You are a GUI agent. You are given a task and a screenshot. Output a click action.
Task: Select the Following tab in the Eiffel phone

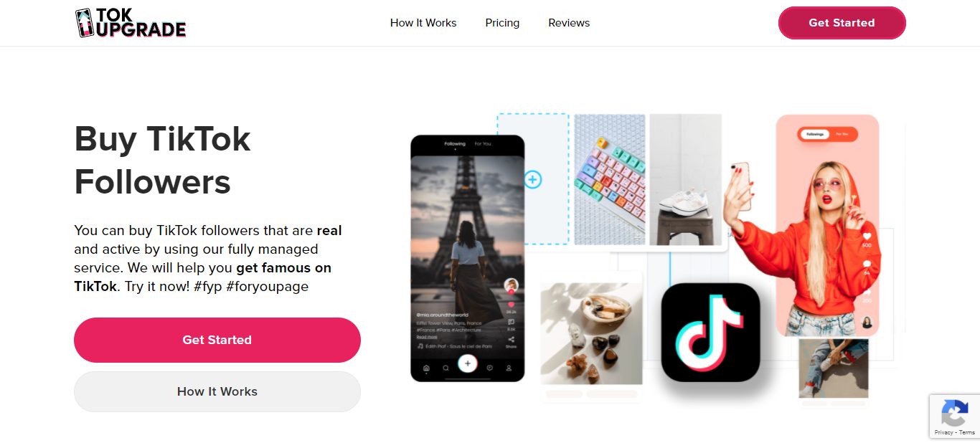click(455, 144)
